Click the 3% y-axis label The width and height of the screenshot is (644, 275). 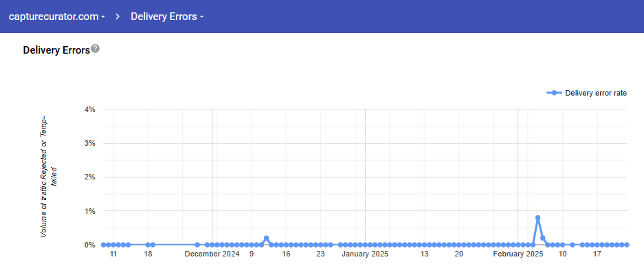(89, 143)
